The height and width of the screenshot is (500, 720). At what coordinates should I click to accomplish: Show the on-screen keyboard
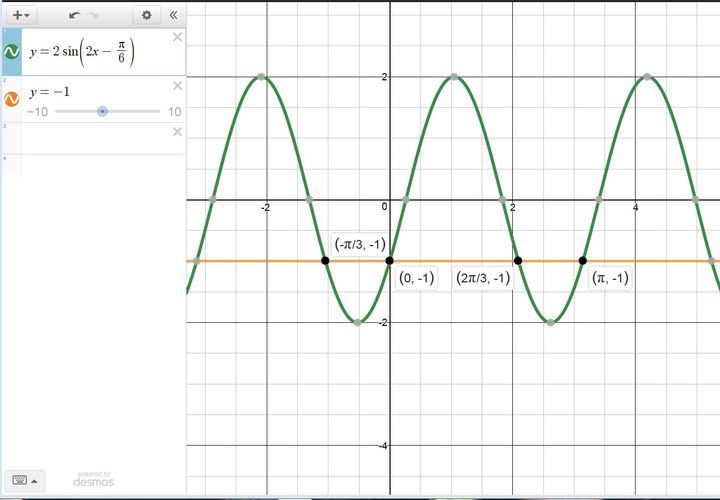23,480
